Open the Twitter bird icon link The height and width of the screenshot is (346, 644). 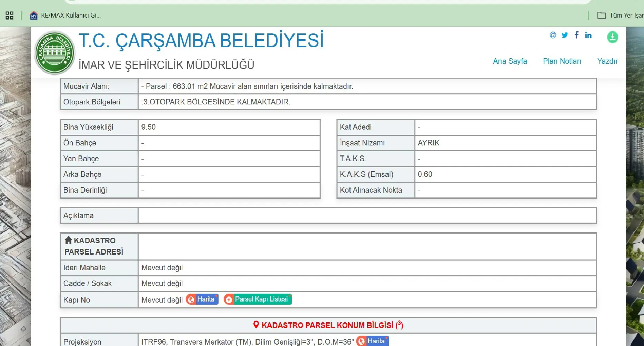click(565, 35)
